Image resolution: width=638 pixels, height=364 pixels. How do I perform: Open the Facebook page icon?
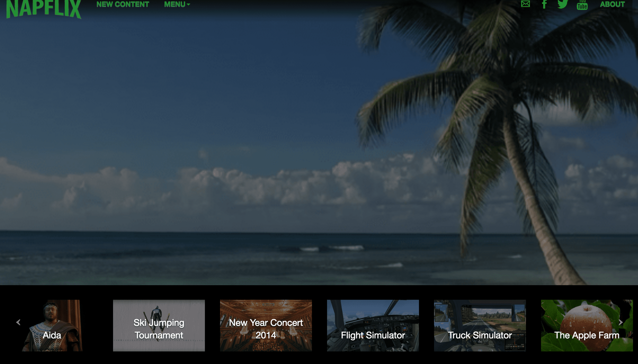click(544, 4)
